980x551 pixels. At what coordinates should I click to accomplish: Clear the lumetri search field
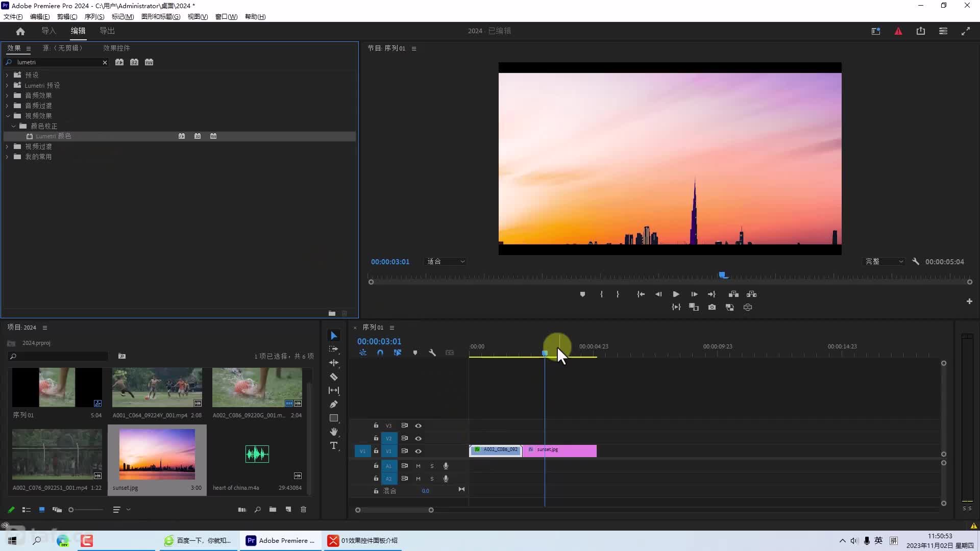105,62
